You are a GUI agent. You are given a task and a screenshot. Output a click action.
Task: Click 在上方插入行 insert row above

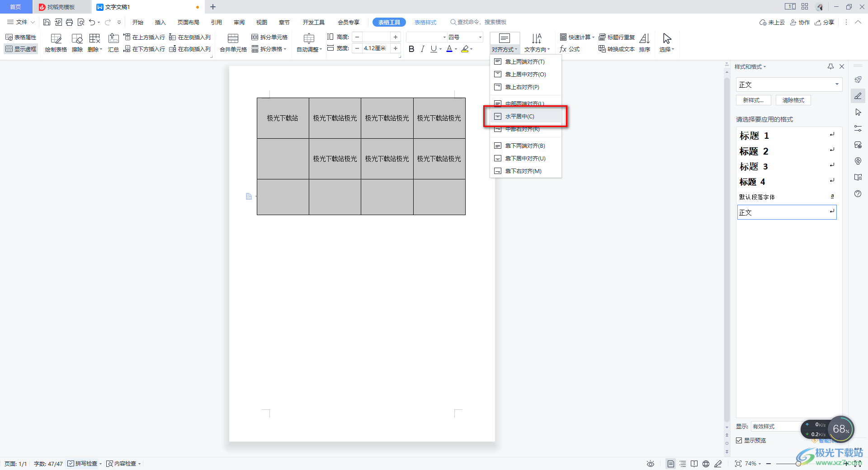click(144, 37)
